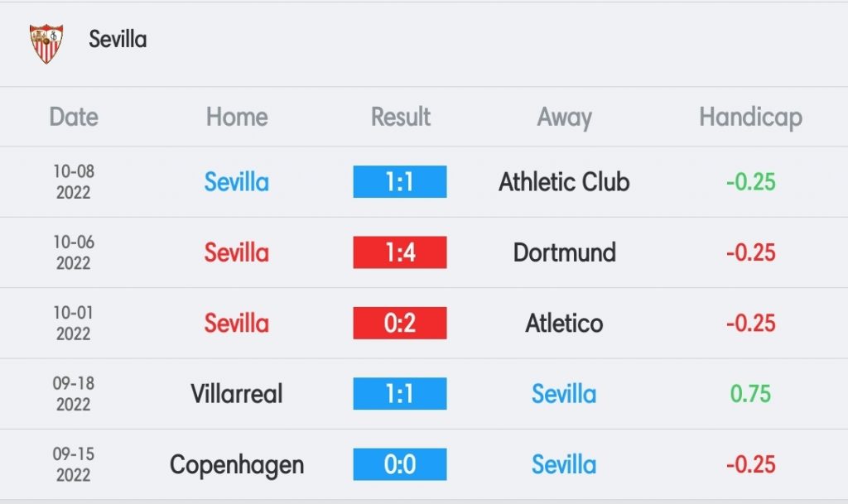Click the Copenhagen home team name

[x=237, y=465]
